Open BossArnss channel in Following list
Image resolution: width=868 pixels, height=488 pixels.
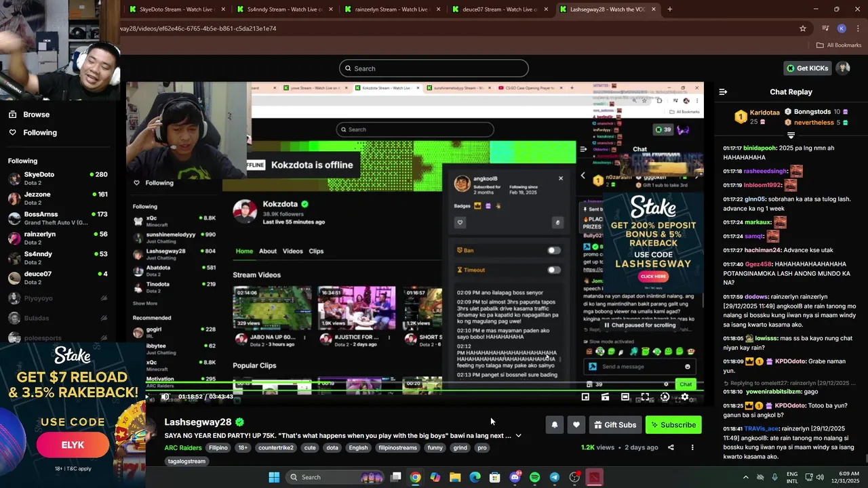(x=58, y=218)
